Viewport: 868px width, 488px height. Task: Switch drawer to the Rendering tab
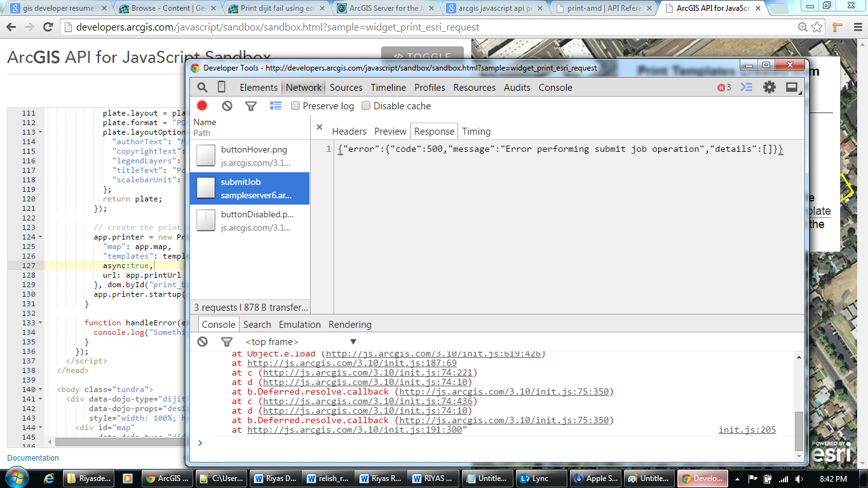tap(350, 325)
